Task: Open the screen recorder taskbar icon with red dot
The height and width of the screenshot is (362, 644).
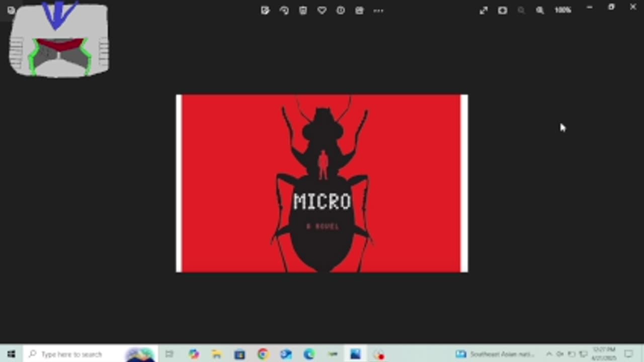Action: click(378, 354)
